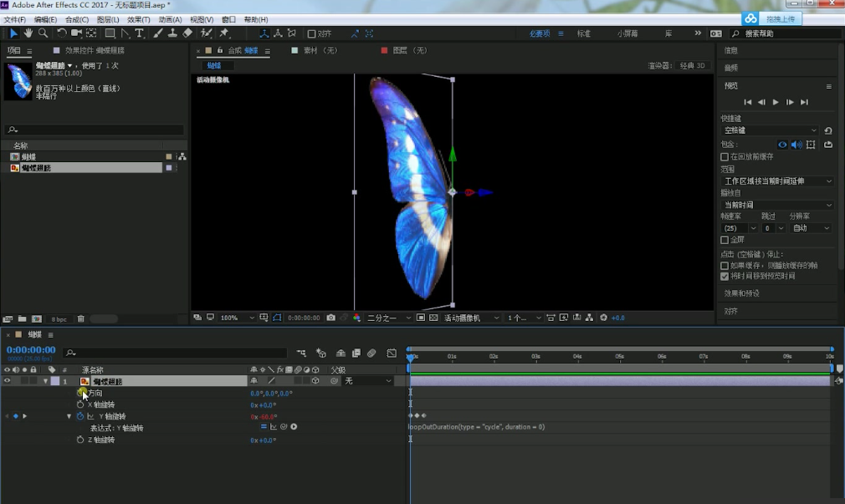Enable the 全屏 checkbox
The width and height of the screenshot is (845, 504).
725,240
